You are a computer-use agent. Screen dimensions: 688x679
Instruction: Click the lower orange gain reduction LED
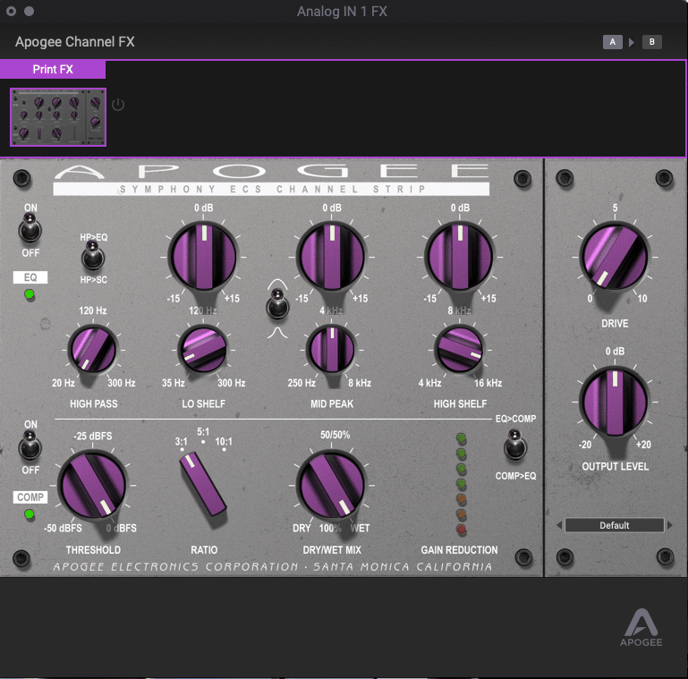click(461, 514)
